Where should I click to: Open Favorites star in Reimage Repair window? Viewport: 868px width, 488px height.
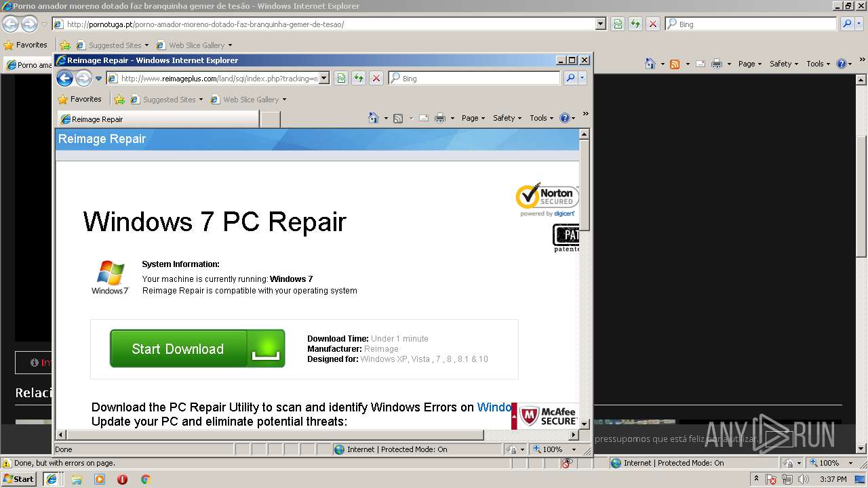[80, 99]
